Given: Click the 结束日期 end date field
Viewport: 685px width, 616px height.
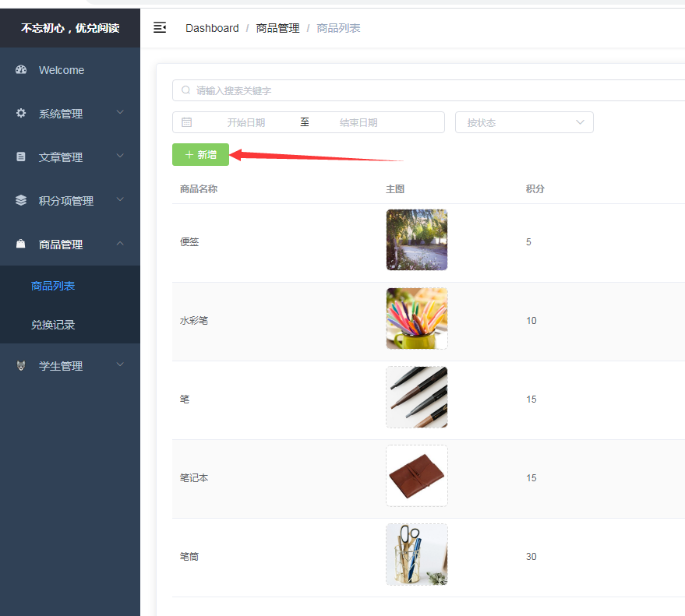Looking at the screenshot, I should pyautogui.click(x=358, y=123).
